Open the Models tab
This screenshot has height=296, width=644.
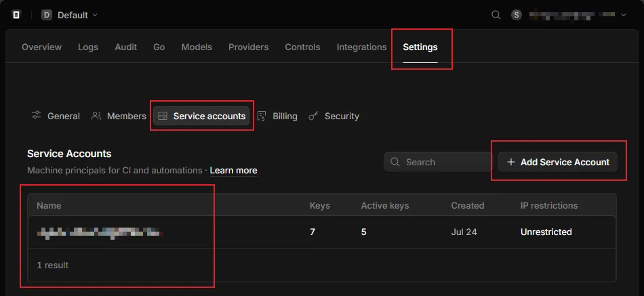pos(197,47)
